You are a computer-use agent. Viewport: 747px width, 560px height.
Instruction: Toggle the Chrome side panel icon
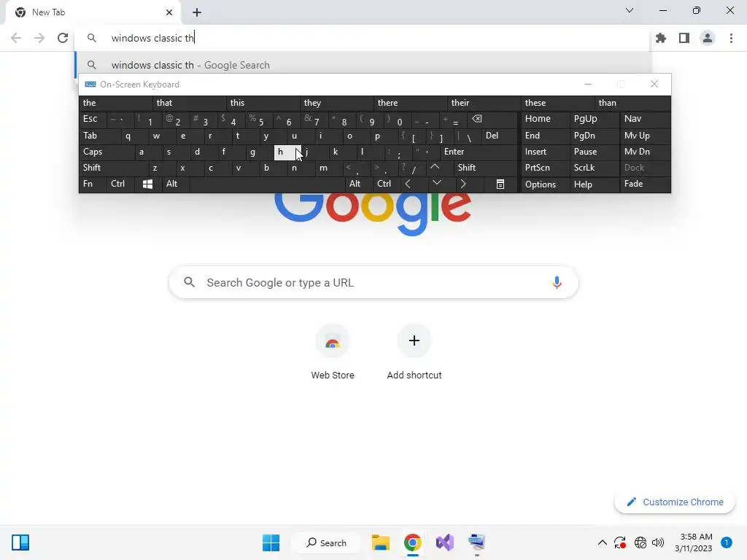pyautogui.click(x=684, y=38)
